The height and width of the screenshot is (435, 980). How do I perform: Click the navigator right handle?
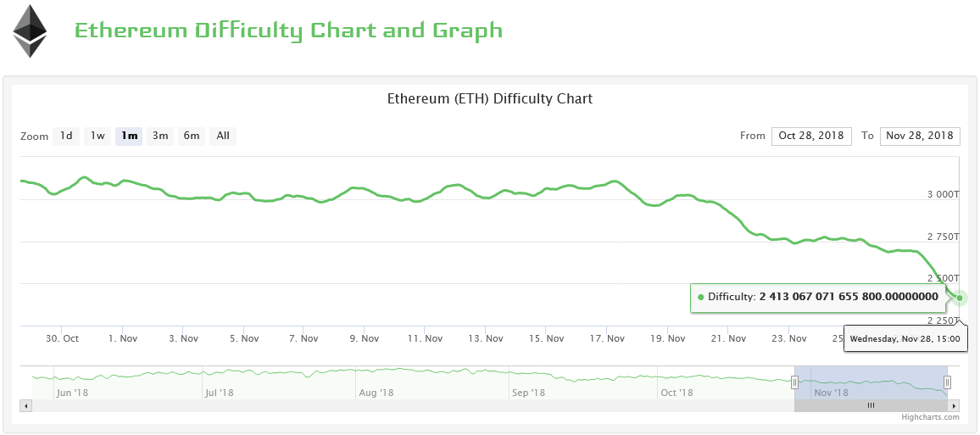(x=947, y=382)
